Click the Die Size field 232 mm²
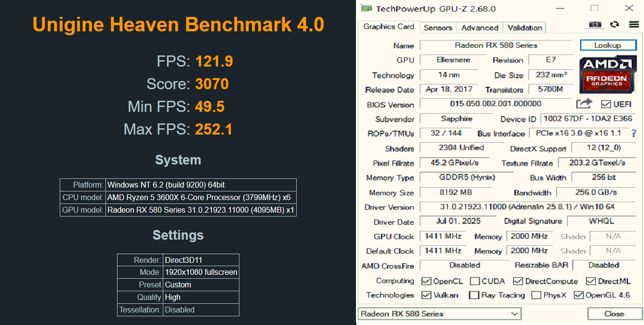The height and width of the screenshot is (325, 644). point(551,75)
